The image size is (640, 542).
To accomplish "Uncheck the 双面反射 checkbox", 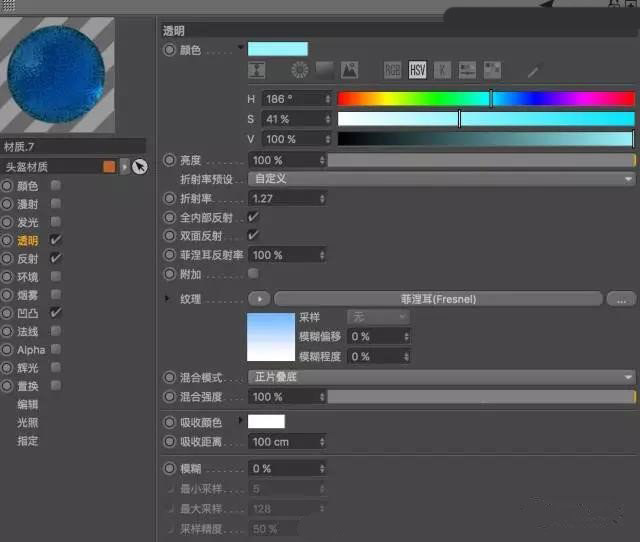I will (253, 235).
